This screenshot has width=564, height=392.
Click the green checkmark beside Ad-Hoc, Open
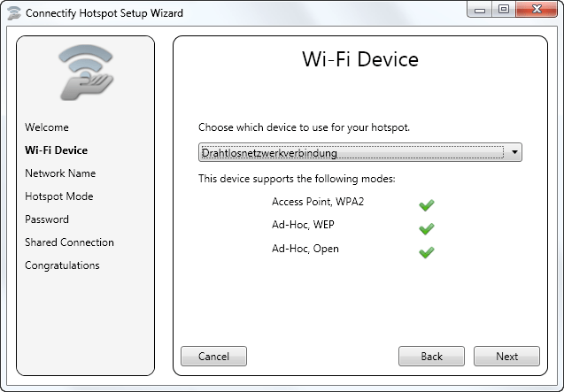[426, 251]
